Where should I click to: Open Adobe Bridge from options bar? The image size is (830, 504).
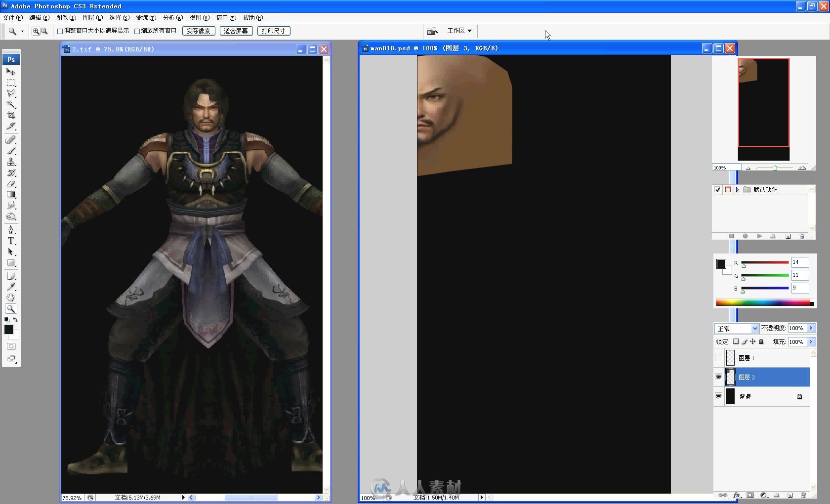click(x=432, y=31)
